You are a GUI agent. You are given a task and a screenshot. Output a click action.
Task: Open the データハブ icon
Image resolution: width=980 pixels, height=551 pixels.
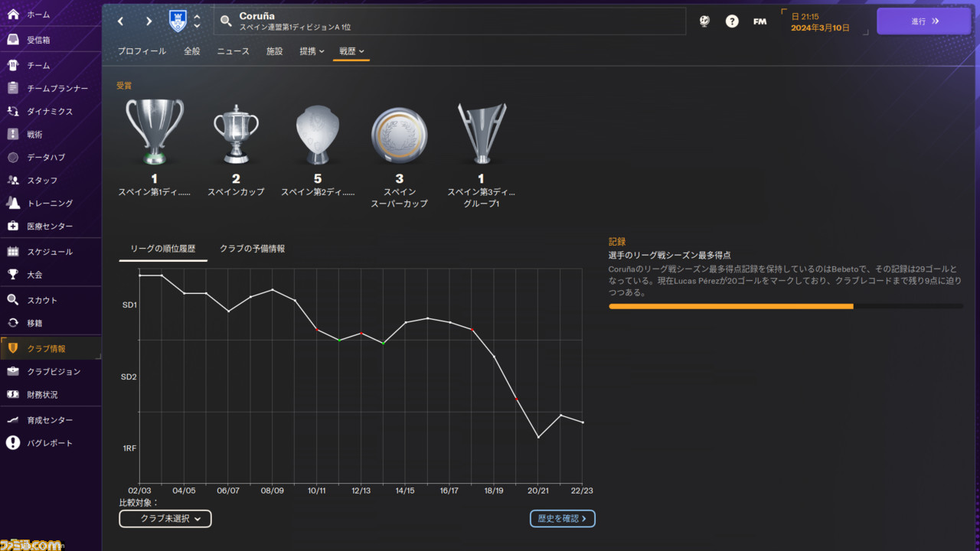click(x=13, y=157)
